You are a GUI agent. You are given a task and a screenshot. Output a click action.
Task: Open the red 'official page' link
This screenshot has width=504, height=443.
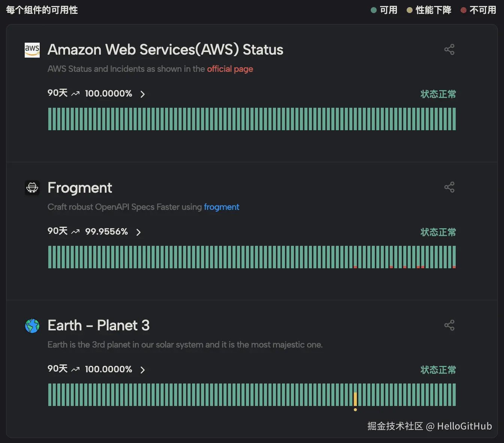230,69
